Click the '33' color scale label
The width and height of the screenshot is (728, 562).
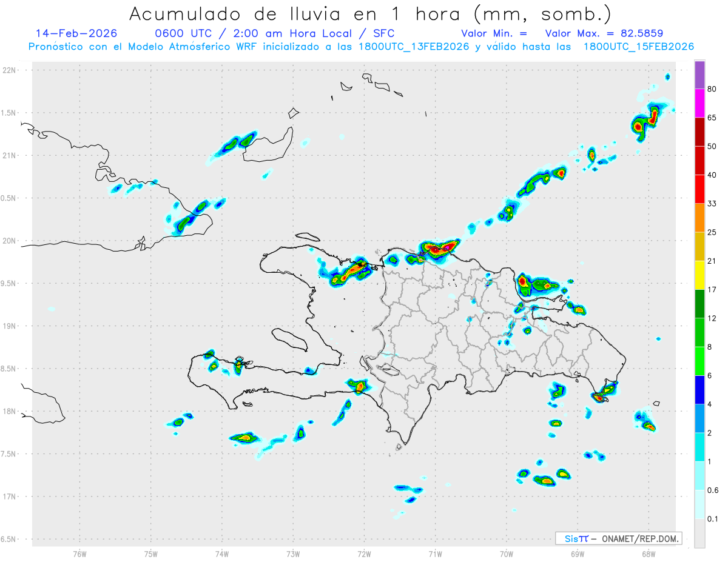coord(712,204)
